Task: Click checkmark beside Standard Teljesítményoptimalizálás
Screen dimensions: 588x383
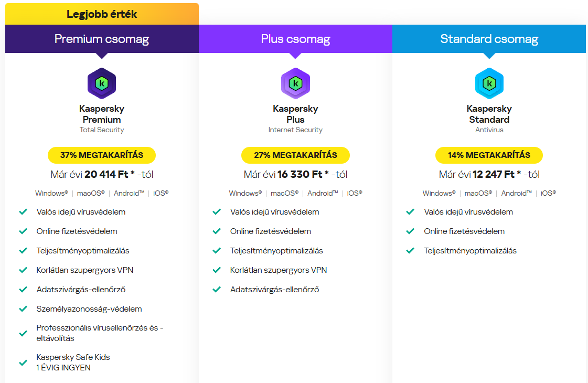Action: click(x=410, y=251)
